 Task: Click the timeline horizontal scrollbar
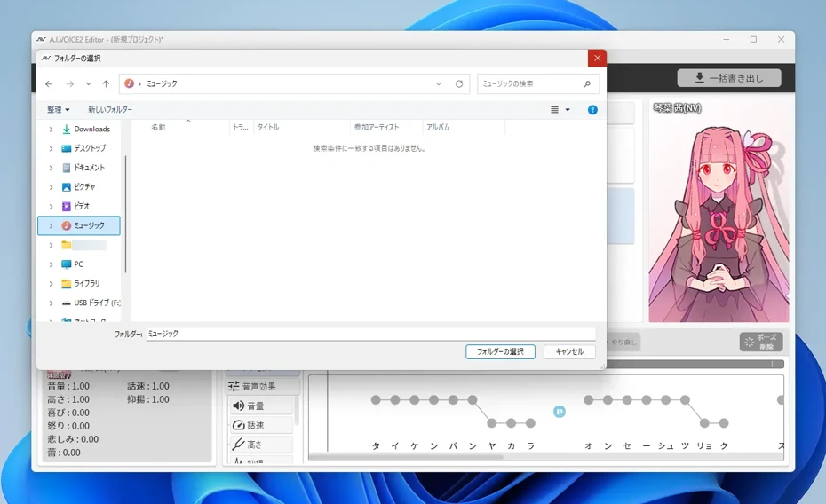(x=406, y=457)
